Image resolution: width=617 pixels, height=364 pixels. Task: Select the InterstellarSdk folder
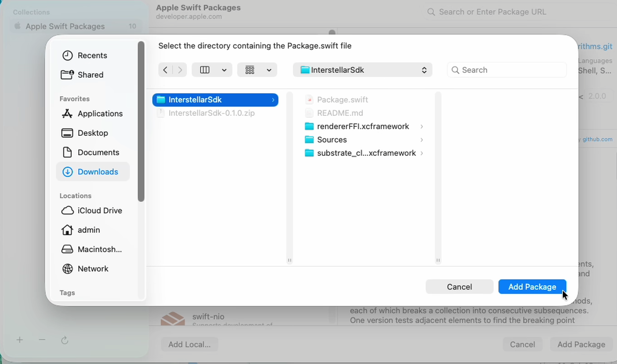pyautogui.click(x=215, y=100)
